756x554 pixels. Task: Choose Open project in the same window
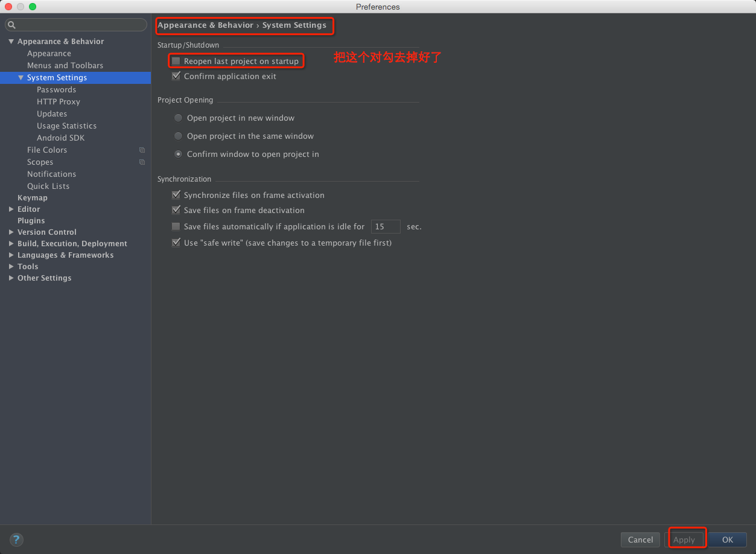178,136
